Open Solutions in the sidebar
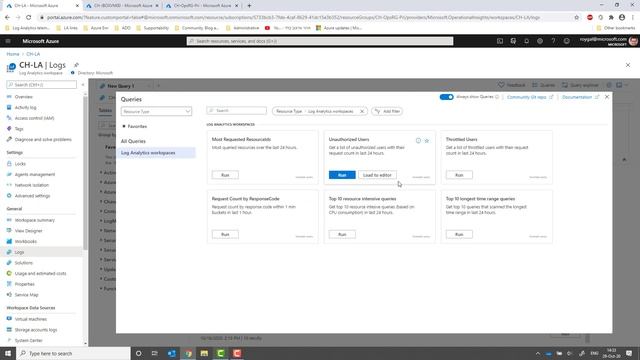 coord(24,262)
